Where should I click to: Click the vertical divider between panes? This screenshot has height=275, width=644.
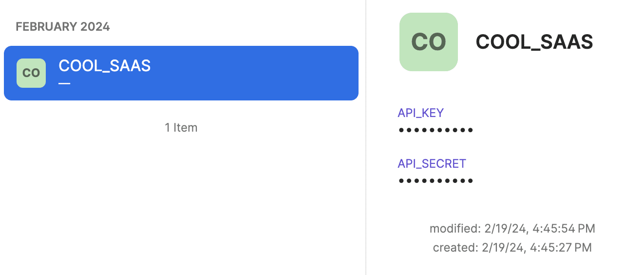366,146
